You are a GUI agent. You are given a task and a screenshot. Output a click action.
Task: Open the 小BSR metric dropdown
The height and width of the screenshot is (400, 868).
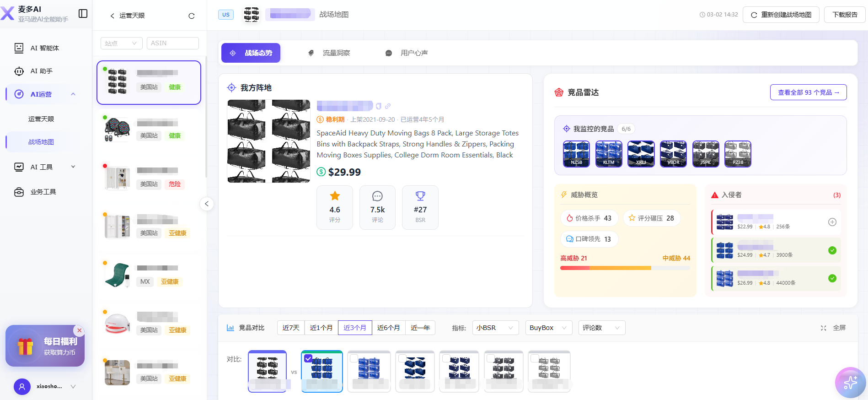click(x=495, y=328)
